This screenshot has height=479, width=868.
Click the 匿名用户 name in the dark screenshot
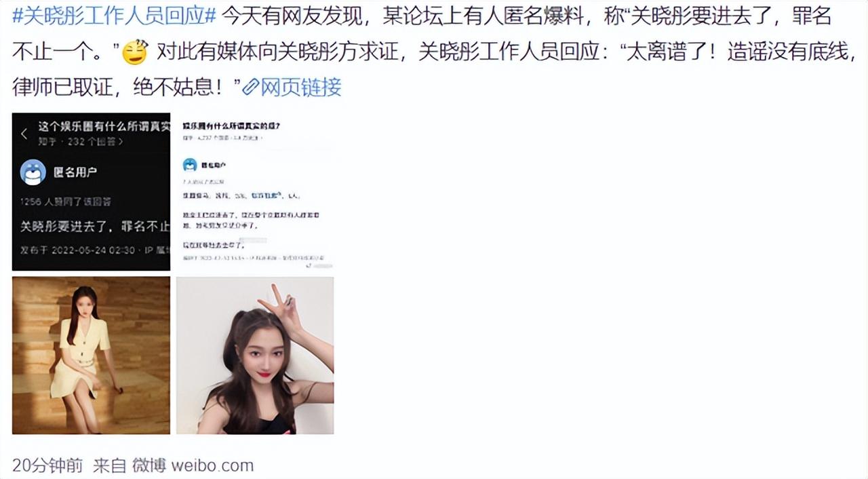point(75,172)
